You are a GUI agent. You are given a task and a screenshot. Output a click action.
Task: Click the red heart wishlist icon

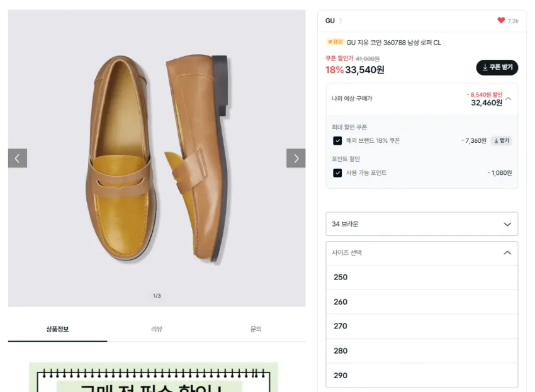point(500,21)
